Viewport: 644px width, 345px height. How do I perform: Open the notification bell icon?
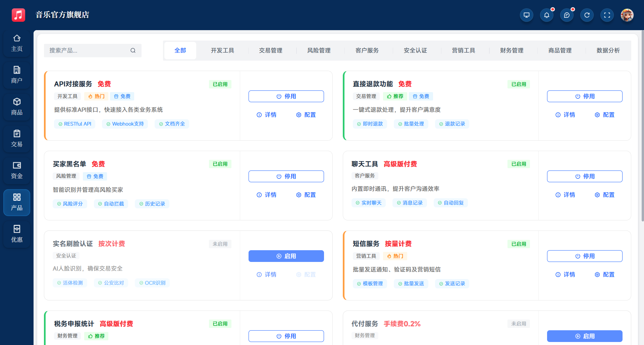coord(547,15)
